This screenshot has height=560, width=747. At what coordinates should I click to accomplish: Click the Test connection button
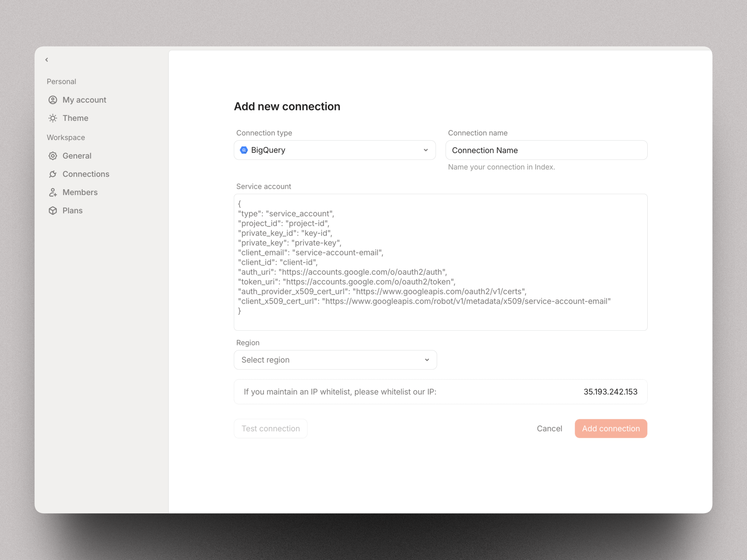[x=270, y=428]
